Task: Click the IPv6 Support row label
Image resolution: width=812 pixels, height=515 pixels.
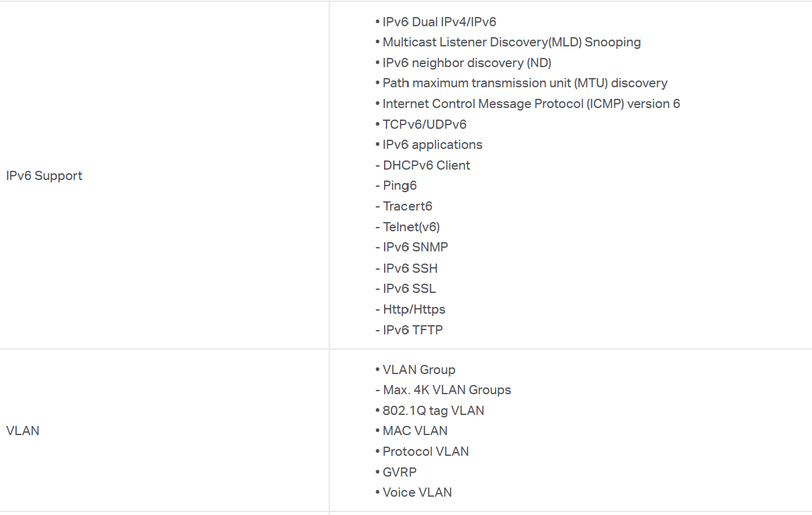Action: pos(44,176)
